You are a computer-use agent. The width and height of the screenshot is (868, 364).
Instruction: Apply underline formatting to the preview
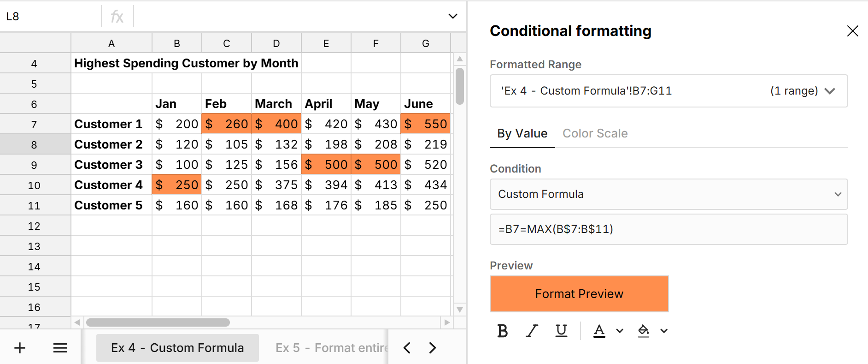(x=561, y=331)
